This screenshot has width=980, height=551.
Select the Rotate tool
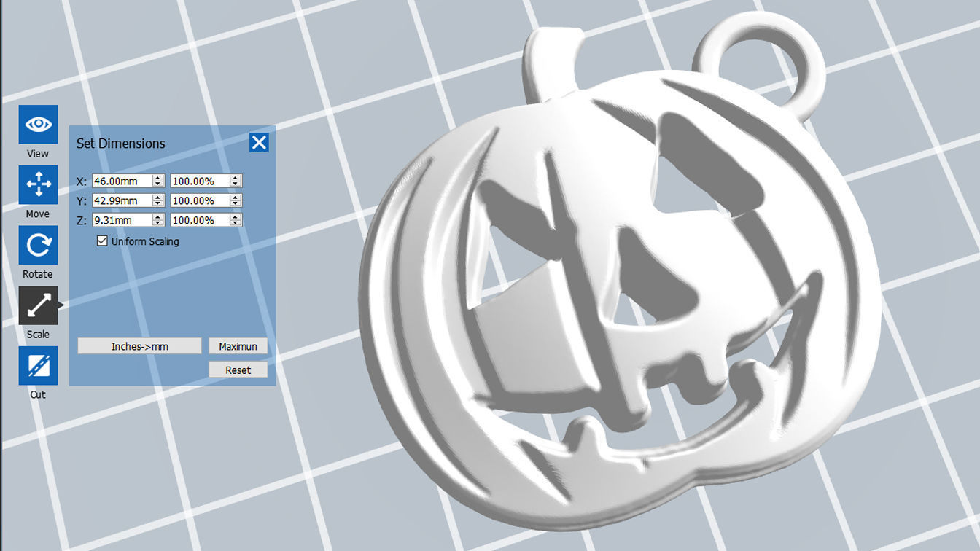point(37,246)
